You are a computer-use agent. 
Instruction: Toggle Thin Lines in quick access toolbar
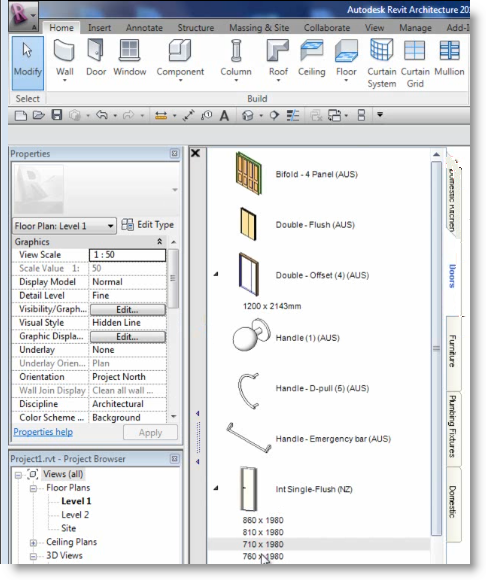tap(293, 115)
